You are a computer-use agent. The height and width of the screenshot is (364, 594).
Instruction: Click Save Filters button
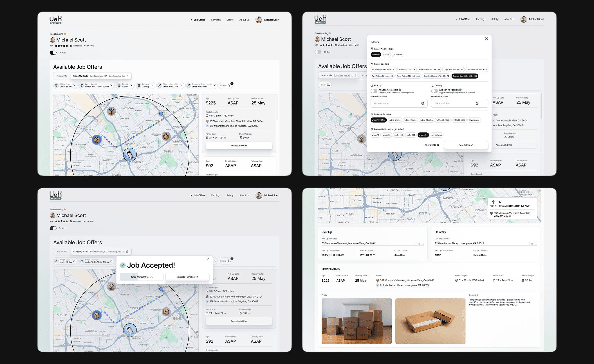pos(466,145)
